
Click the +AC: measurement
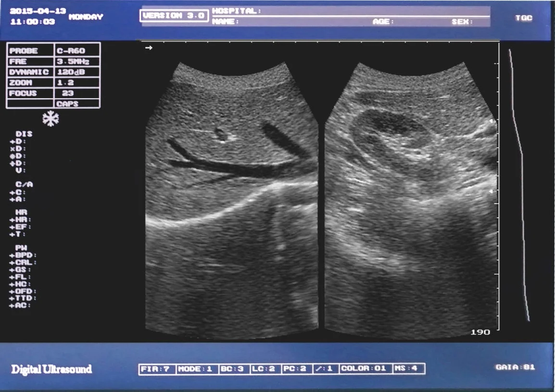pos(20,305)
